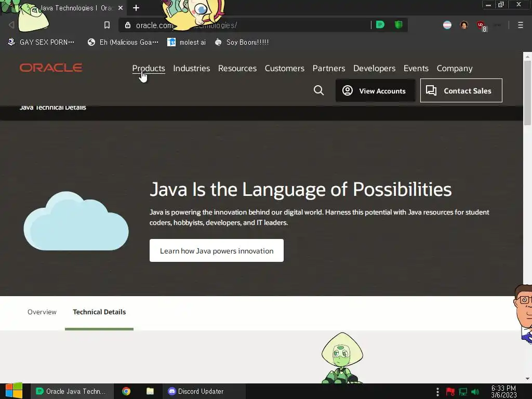Click Learn how Java powers innovation
The height and width of the screenshot is (399, 532).
click(x=217, y=250)
